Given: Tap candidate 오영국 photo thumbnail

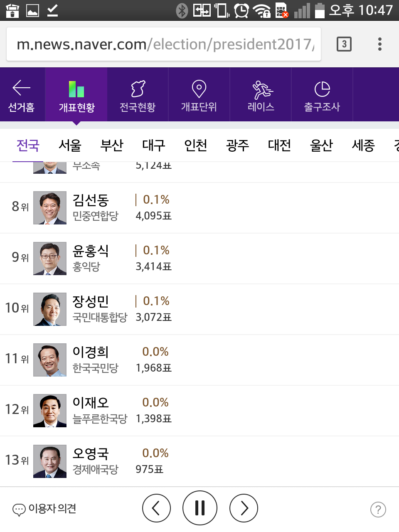Looking at the screenshot, I should [x=50, y=461].
